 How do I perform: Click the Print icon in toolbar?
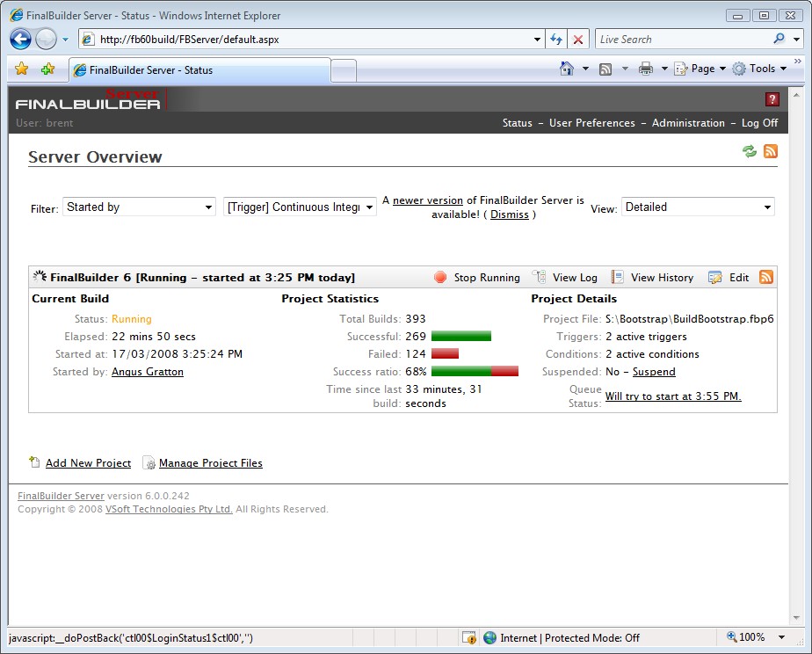645,69
